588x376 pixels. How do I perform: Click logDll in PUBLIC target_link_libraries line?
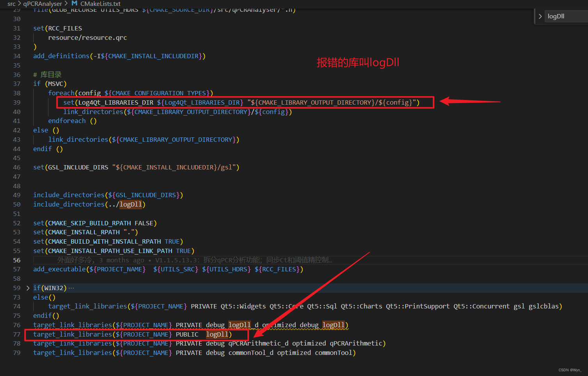click(x=217, y=334)
